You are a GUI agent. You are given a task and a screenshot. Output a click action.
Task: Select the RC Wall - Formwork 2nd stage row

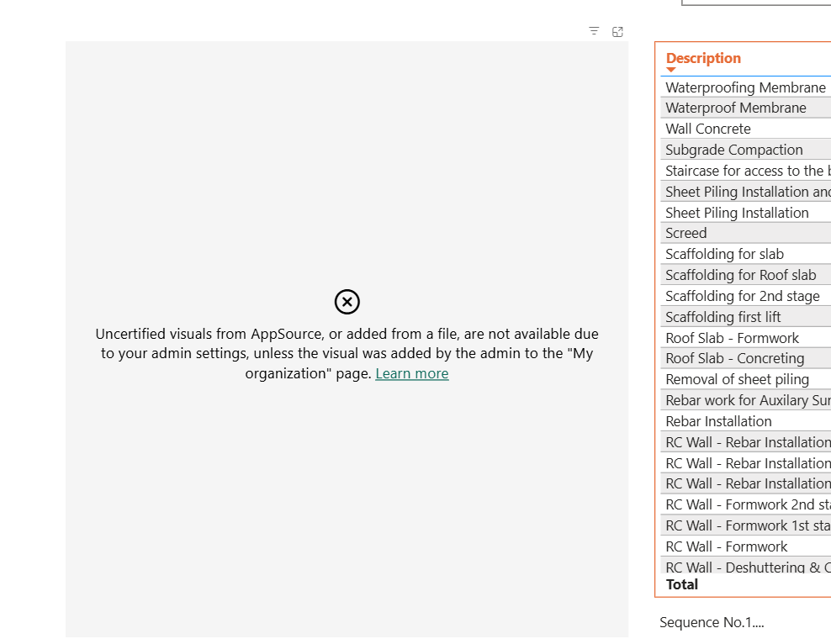(x=746, y=504)
